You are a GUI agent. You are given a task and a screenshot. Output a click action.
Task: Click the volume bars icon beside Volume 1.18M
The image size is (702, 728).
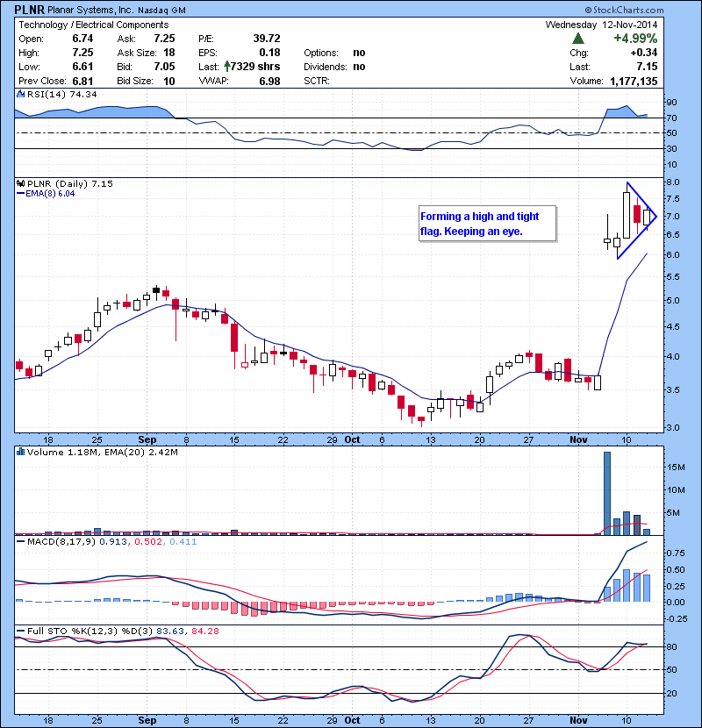20,452
